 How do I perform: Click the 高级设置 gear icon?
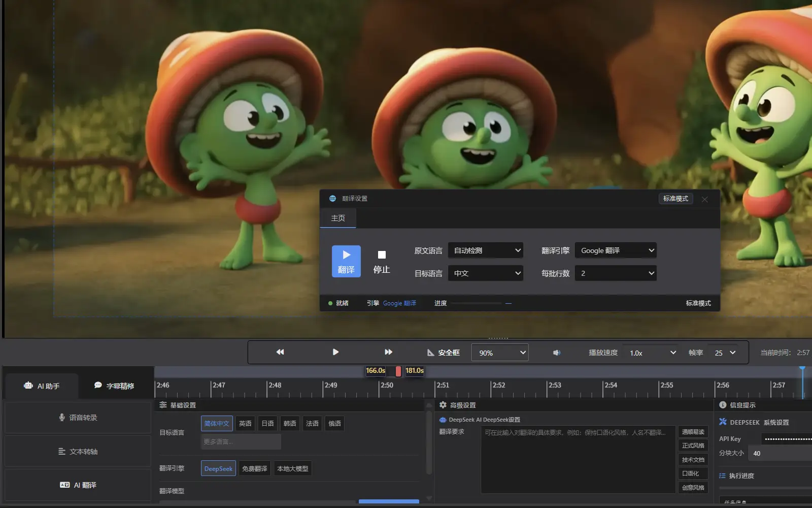coord(443,405)
